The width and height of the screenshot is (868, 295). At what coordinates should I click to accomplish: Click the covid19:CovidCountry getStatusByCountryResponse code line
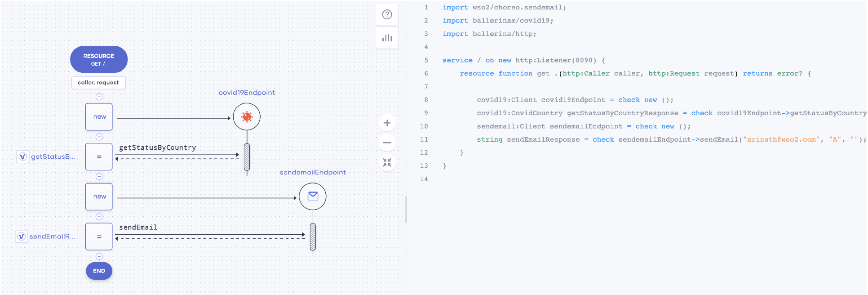(671, 113)
